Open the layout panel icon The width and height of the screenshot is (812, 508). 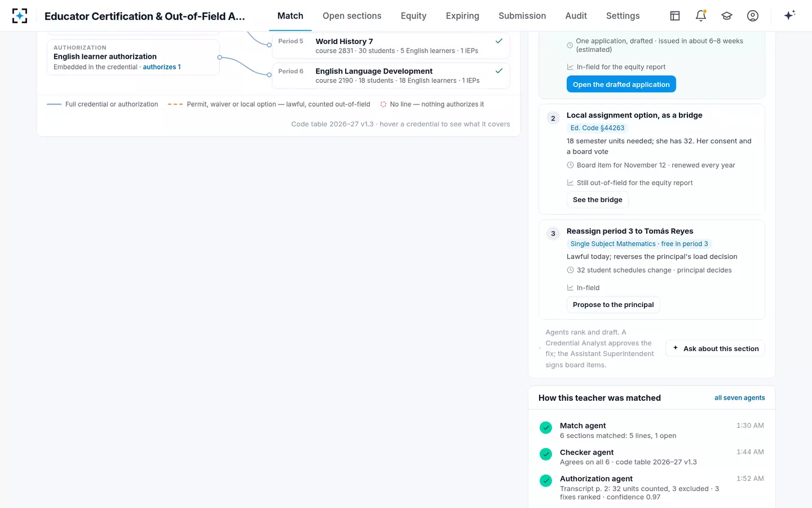675,16
